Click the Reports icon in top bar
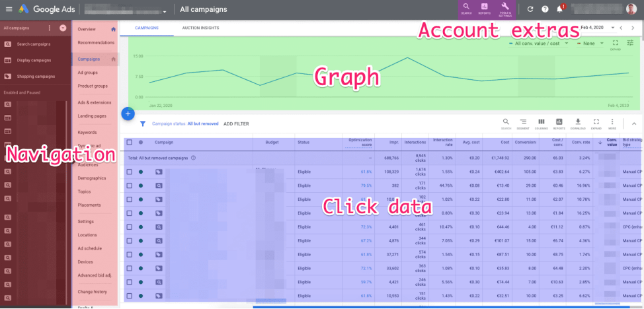The image size is (644, 309). (484, 9)
